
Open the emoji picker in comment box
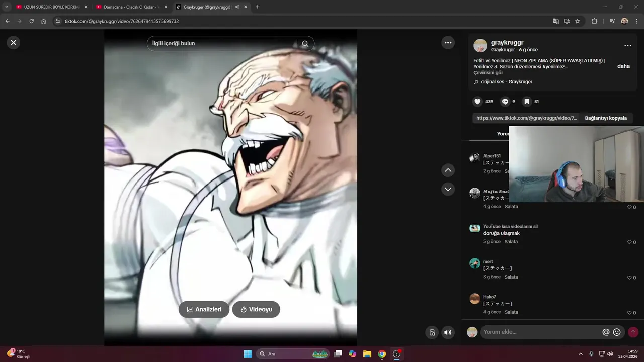click(x=617, y=332)
